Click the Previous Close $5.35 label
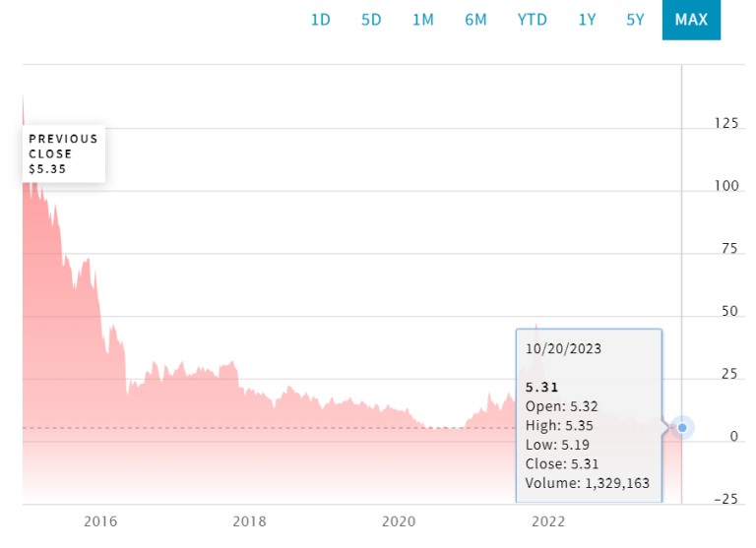The image size is (756, 548). 63,153
